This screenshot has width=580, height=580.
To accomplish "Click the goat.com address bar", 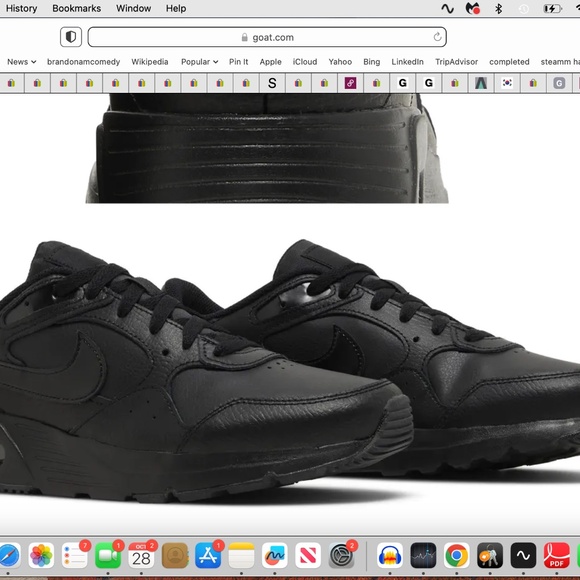I will 267,37.
